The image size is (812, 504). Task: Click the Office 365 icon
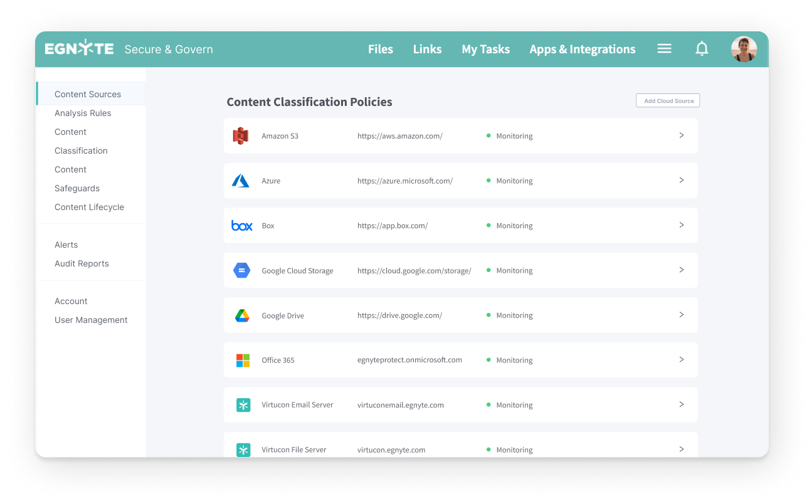(243, 360)
